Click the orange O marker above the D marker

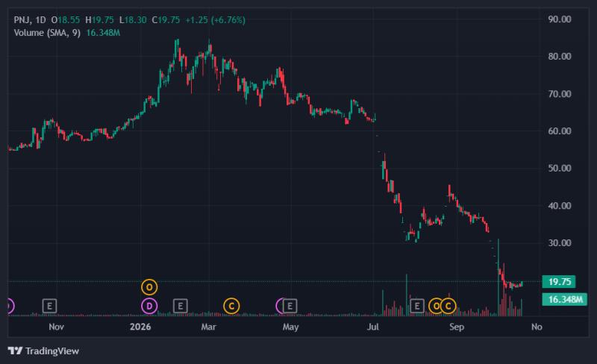[x=149, y=287]
